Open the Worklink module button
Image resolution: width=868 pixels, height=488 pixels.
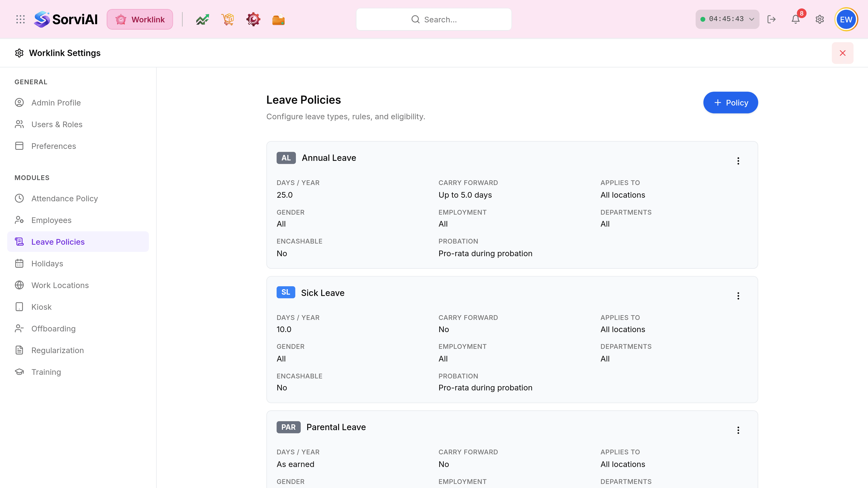140,19
